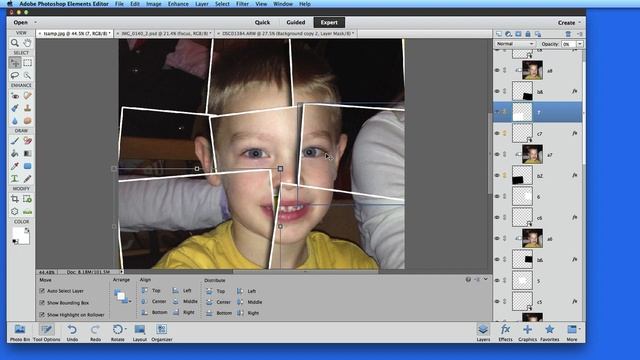Screen dimensions: 640x360
Task: Click the delete layer trash icon
Action: (x=568, y=34)
